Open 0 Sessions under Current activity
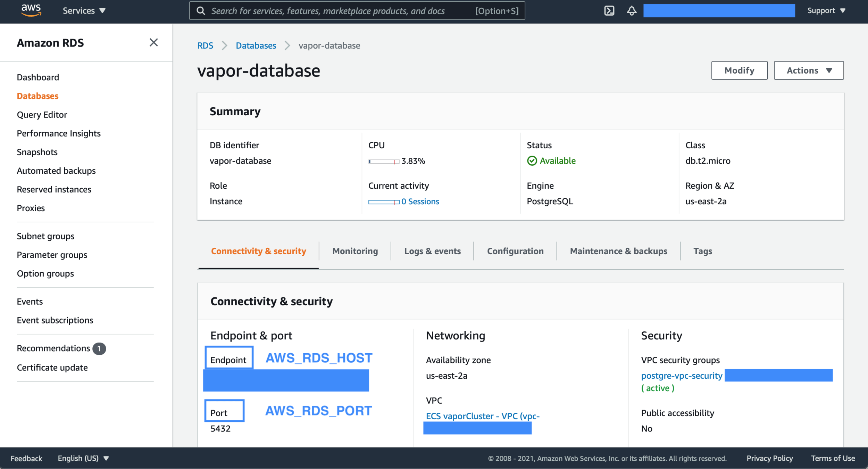868x469 pixels. (x=420, y=201)
